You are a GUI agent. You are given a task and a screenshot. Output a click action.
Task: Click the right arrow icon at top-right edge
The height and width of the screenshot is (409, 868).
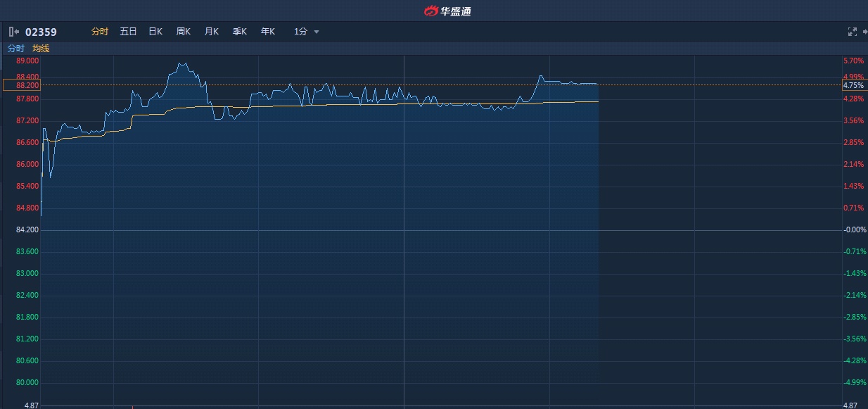[864, 32]
